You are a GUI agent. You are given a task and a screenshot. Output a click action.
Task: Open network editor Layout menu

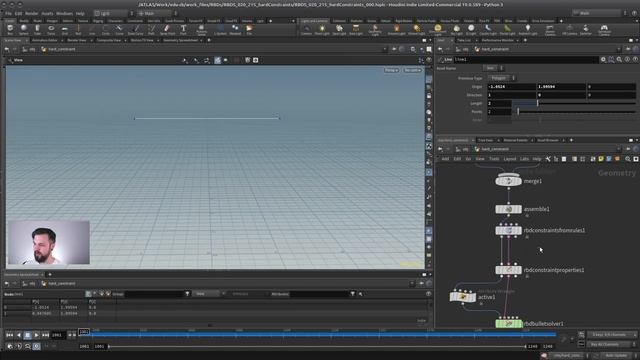point(509,159)
